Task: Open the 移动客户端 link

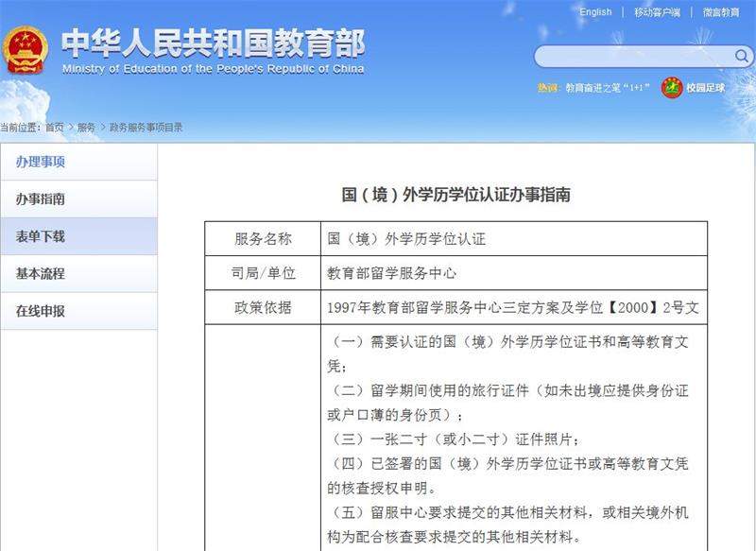Action: [657, 12]
